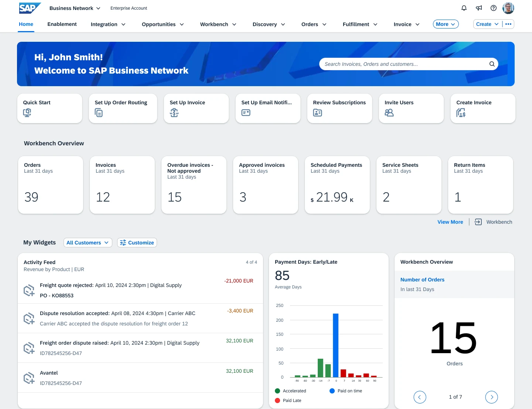Open the Service Sheets tile
The image size is (532, 409).
(x=409, y=185)
